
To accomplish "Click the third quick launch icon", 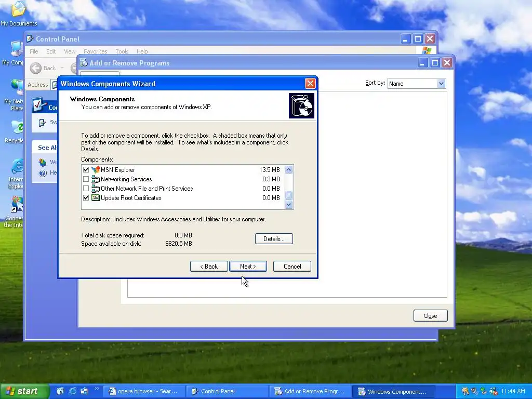I will (84, 391).
